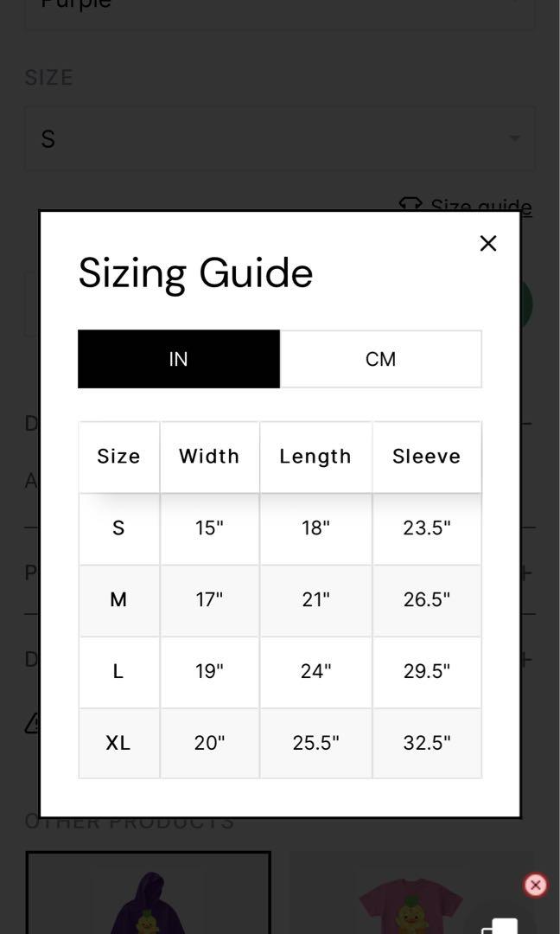Click the Sleeve column header

pyautogui.click(x=427, y=457)
